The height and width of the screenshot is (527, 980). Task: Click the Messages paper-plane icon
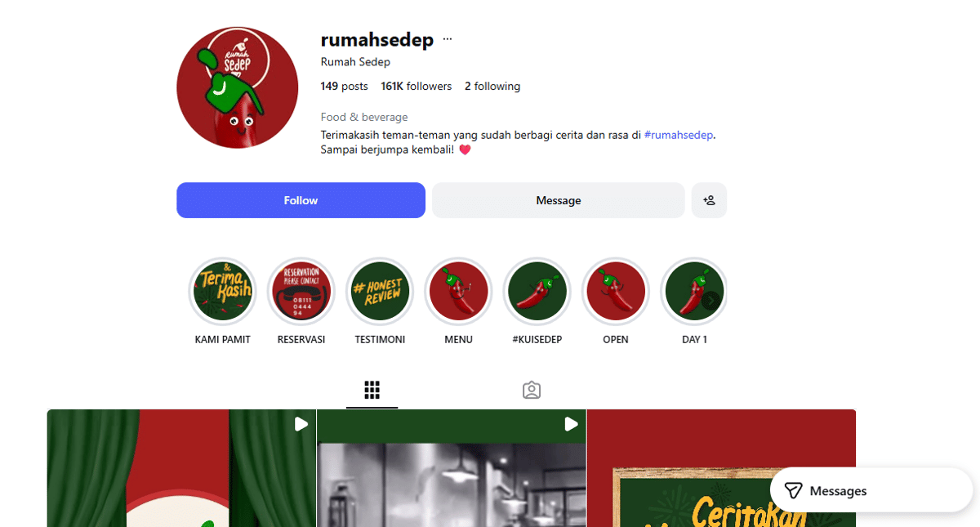point(793,490)
